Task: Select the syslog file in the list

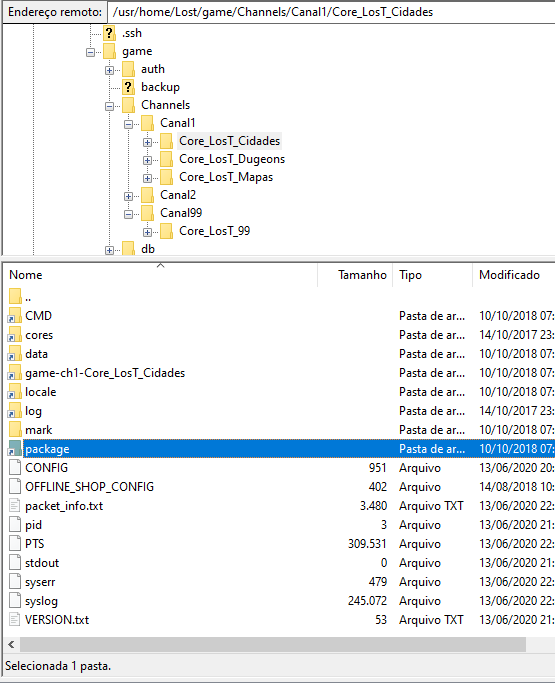Action: pos(41,601)
